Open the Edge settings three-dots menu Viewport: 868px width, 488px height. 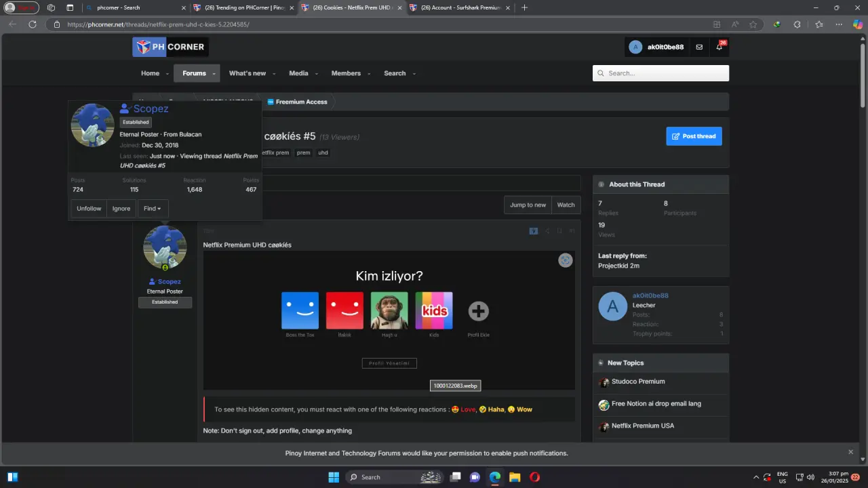tap(839, 24)
